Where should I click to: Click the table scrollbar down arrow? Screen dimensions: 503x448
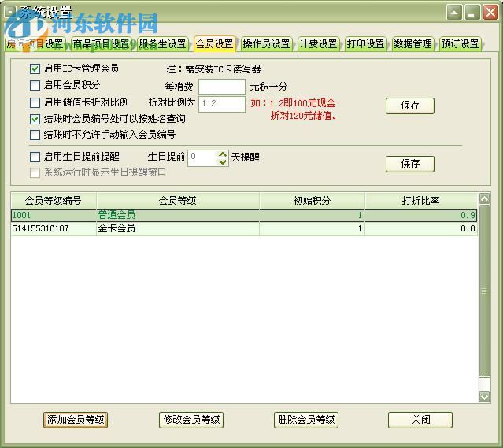point(484,397)
